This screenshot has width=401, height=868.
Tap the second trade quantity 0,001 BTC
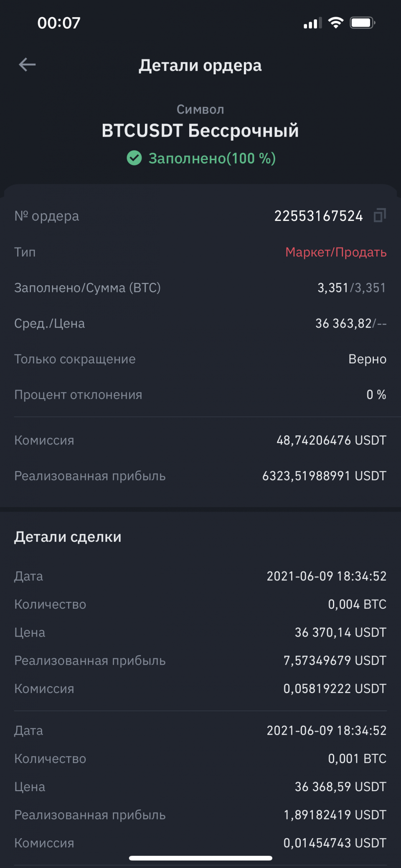357,759
